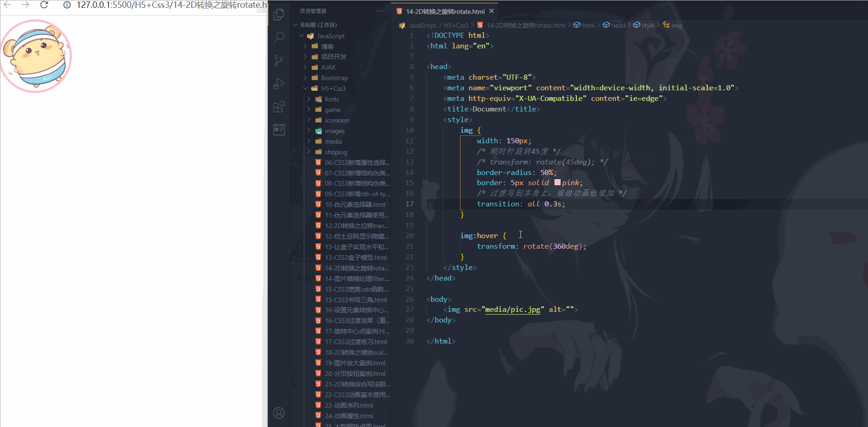Image resolution: width=868 pixels, height=427 pixels.
Task: Expand the fonts folder
Action: [309, 99]
